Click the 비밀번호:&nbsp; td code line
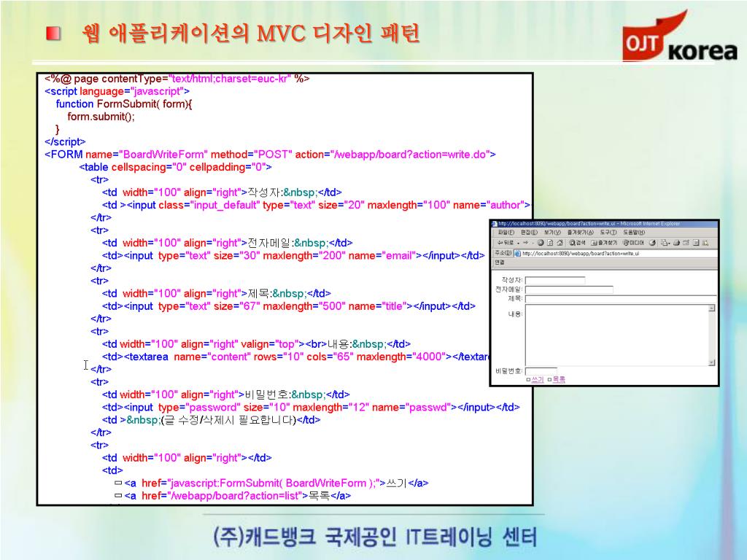Image resolution: width=747 pixels, height=560 pixels. 226,394
